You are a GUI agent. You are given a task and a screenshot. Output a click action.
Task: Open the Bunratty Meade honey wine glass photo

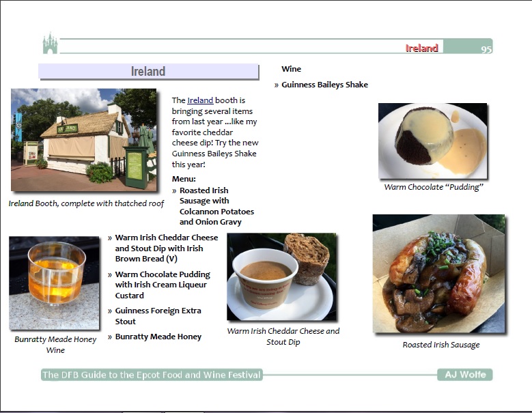pos(55,283)
